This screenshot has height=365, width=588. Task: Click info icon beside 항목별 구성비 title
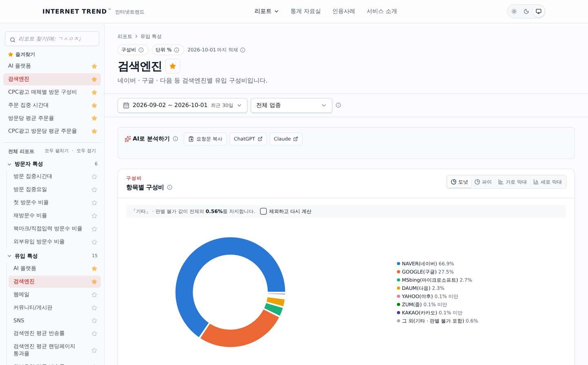(169, 187)
